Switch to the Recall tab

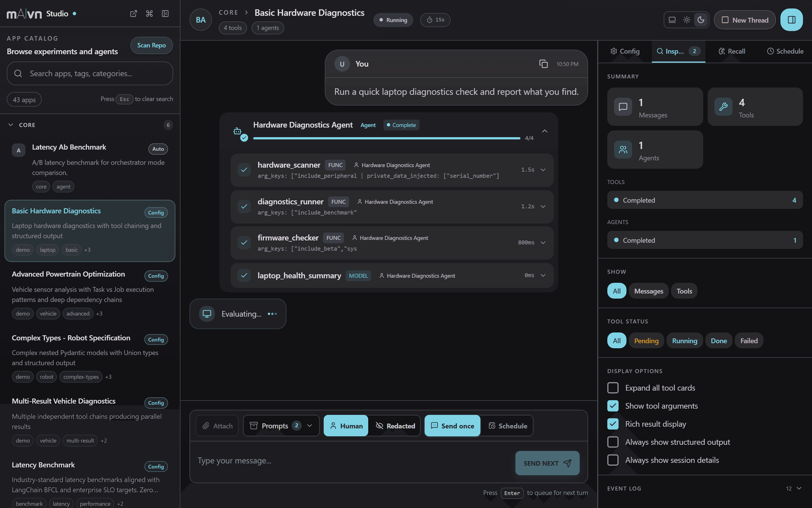pyautogui.click(x=731, y=51)
